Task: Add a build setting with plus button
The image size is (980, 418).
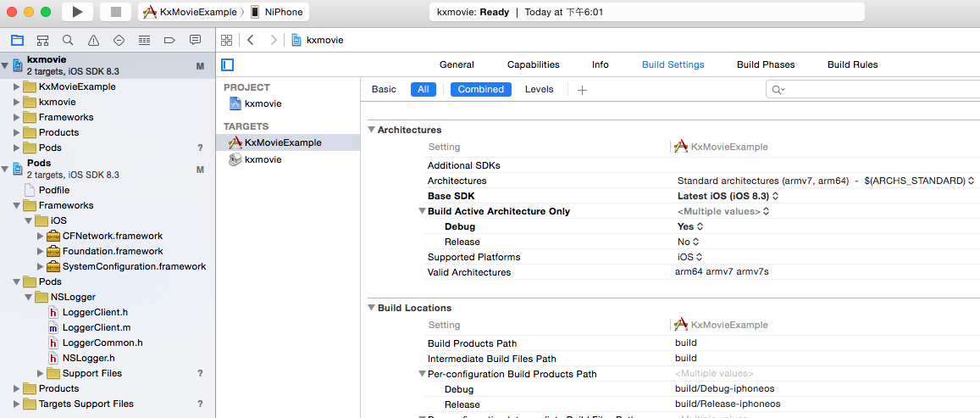Action: [x=582, y=90]
